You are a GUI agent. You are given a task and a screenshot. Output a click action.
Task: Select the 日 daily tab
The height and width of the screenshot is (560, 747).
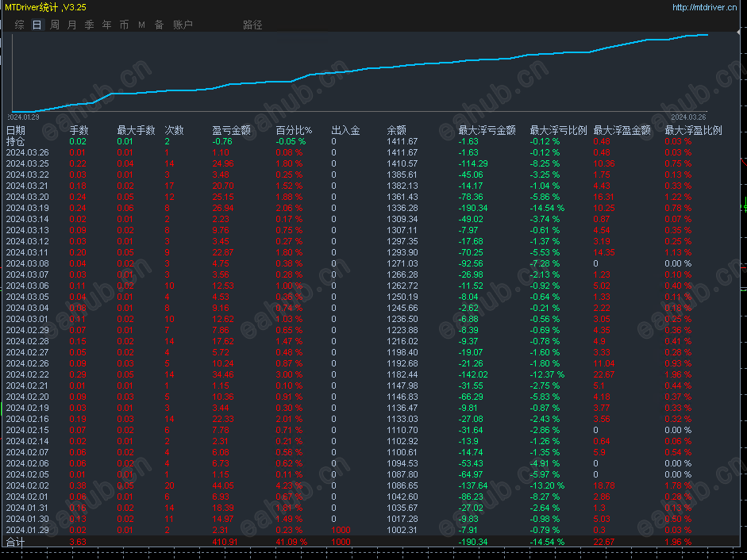[x=37, y=25]
